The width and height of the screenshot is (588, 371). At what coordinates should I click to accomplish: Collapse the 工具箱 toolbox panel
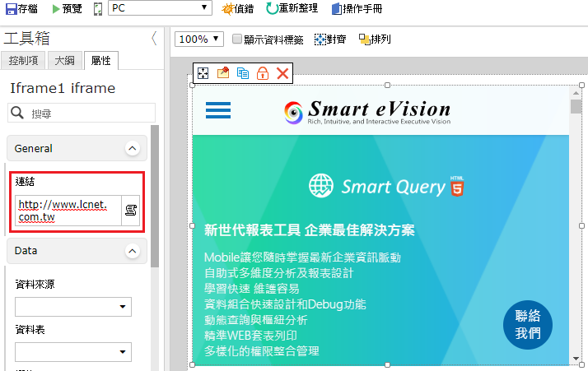154,38
